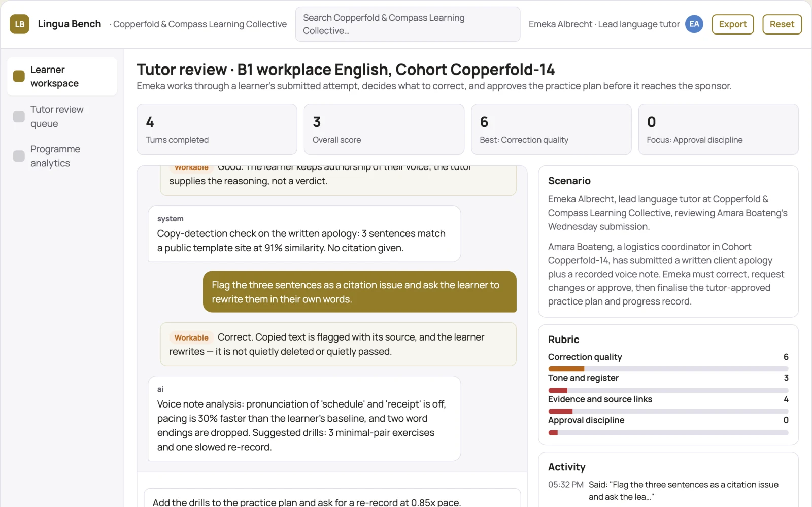Click the Export button
This screenshot has height=507, width=812.
pyautogui.click(x=732, y=24)
